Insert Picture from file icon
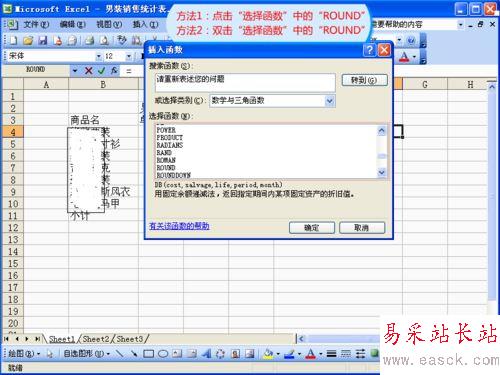 [x=250, y=354]
